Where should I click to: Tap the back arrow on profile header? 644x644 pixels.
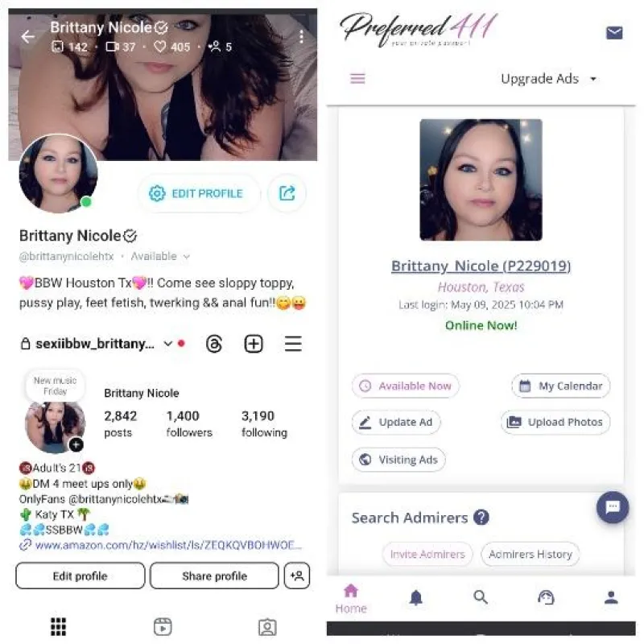28,36
